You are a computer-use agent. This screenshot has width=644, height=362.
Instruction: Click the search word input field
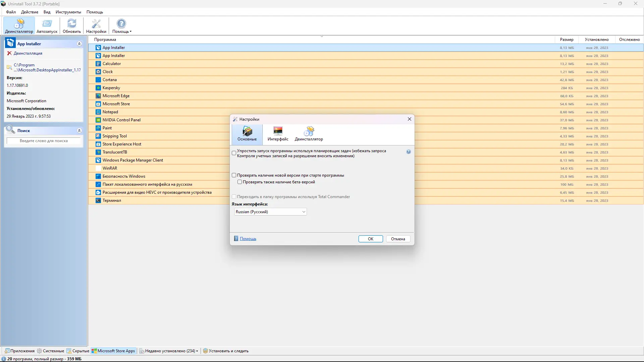point(44,141)
